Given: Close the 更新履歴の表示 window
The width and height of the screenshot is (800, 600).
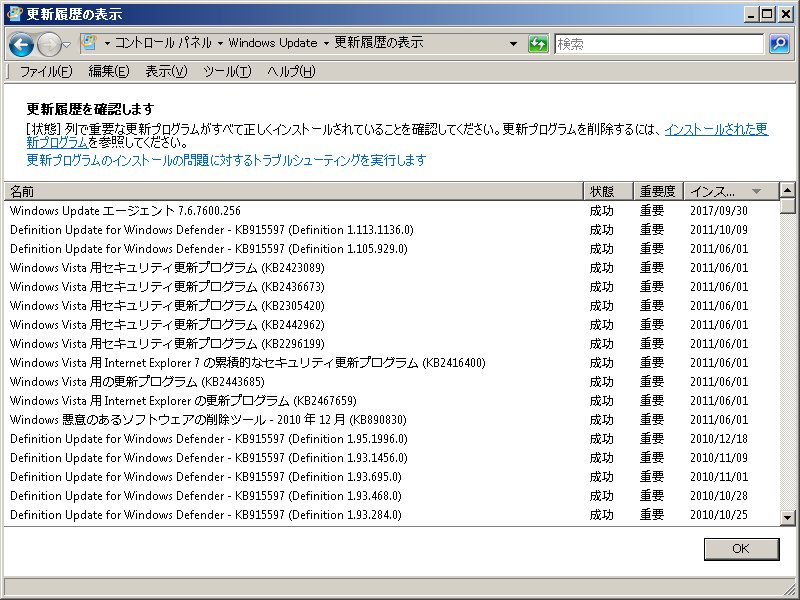Looking at the screenshot, I should (786, 14).
